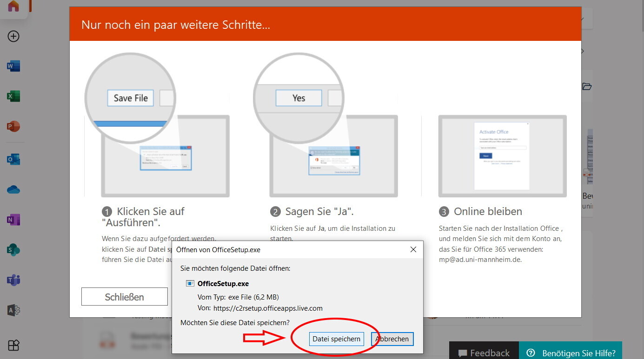644x359 pixels.
Task: Open Teams from the sidebar
Action: 13,280
